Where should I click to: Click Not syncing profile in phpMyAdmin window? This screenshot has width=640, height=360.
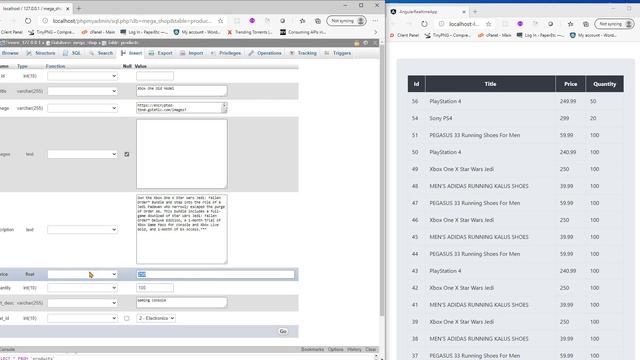coord(346,21)
